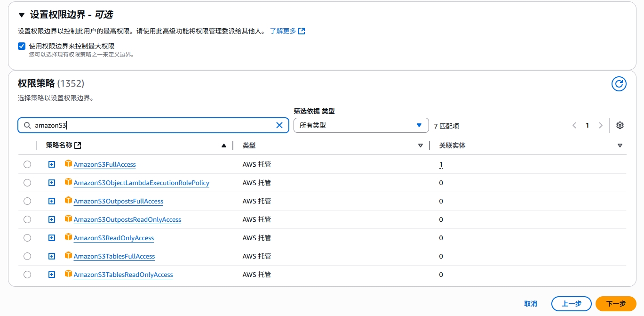Uncheck 使用权限边界来控制最大权限 checkbox
The width and height of the screenshot is (644, 316).
click(x=22, y=46)
